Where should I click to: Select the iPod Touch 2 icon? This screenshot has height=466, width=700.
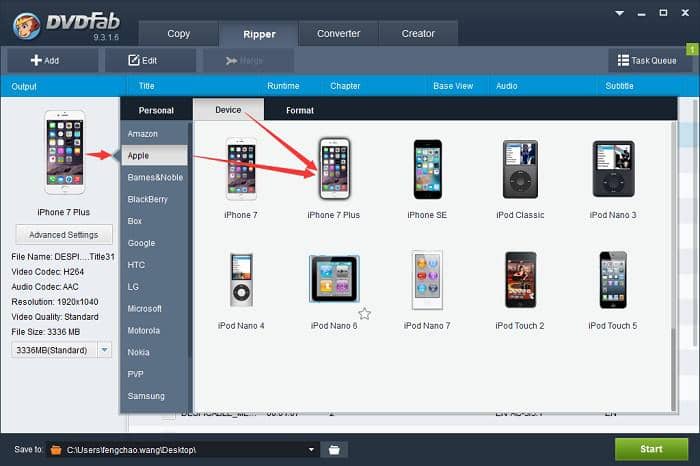point(520,280)
